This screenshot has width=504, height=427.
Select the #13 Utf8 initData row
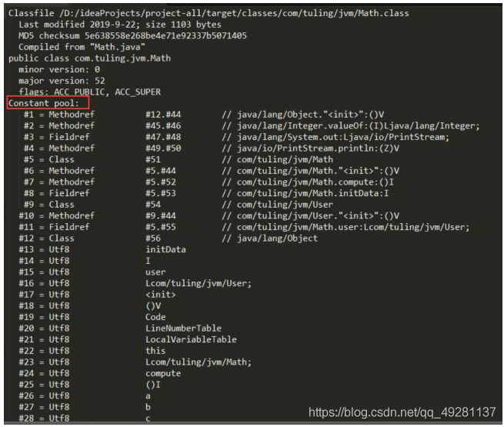[x=102, y=249]
